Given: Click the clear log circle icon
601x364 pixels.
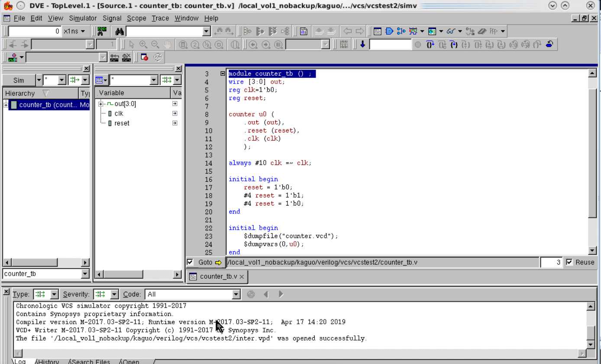Looking at the screenshot, I should pos(251,294).
